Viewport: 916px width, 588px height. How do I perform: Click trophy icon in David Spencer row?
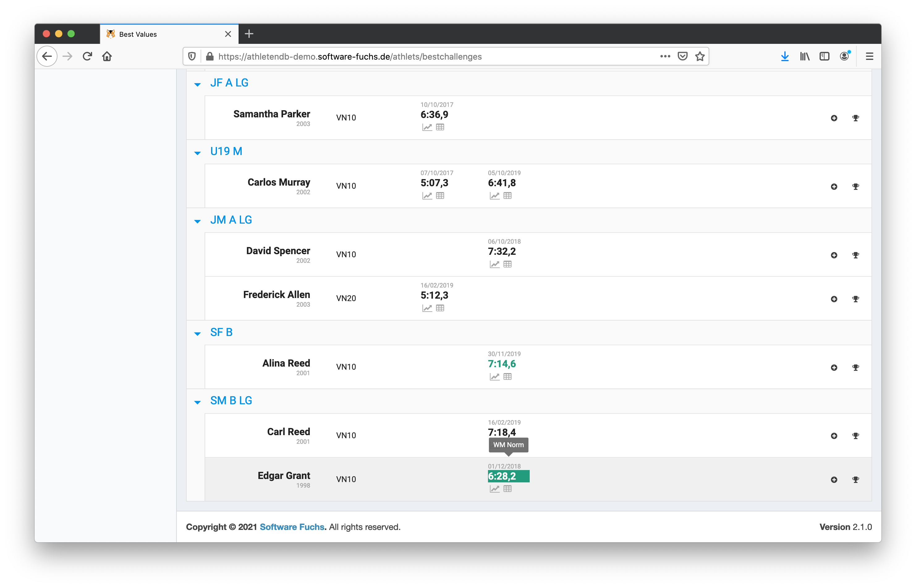coord(856,255)
